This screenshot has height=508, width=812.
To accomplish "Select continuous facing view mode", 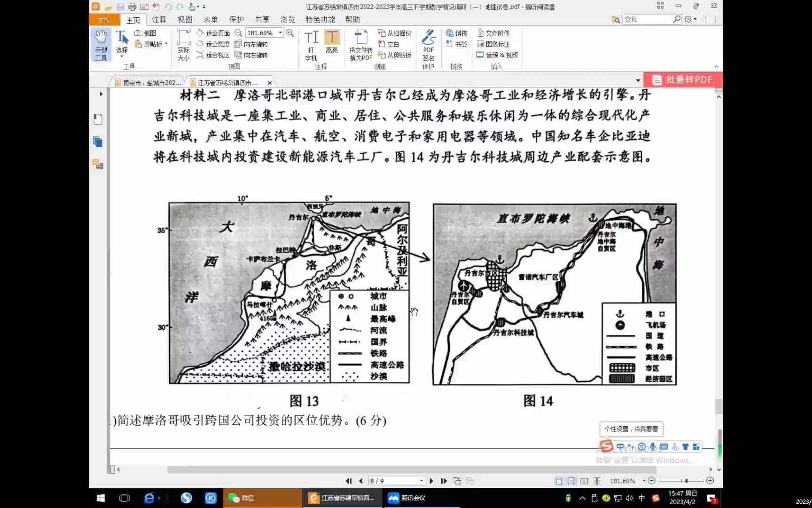I will click(597, 481).
